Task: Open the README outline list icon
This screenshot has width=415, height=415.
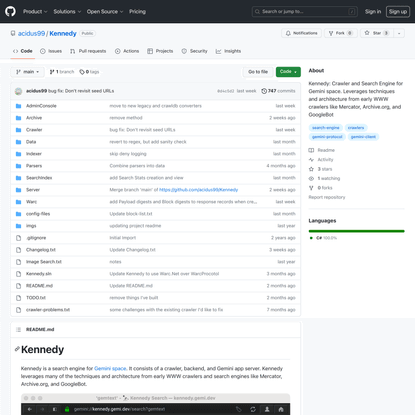Action: click(19, 330)
